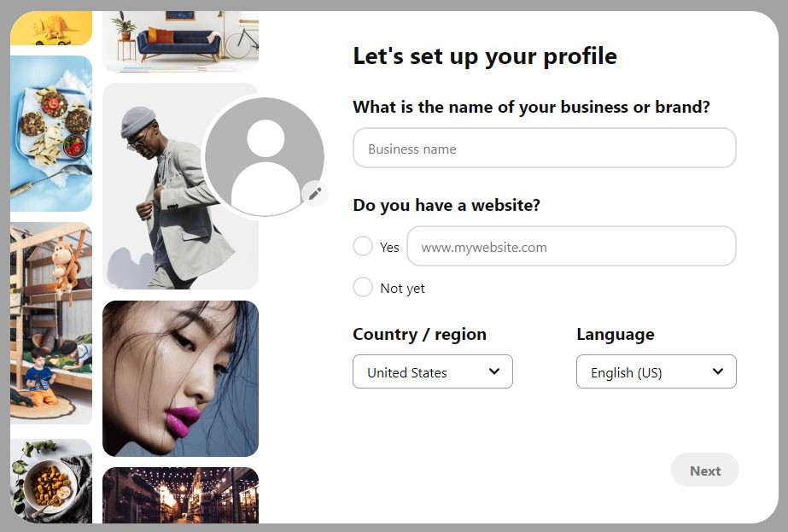Click the chevron arrow in Language dropdown
Screen dimensions: 788x532
(x=718, y=371)
